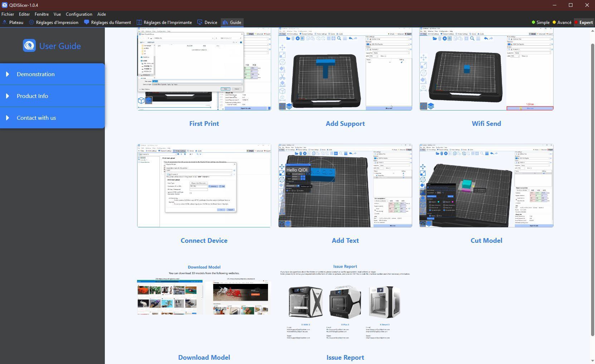Viewport: 595px width, 364px height.
Task: Open the Fenêtre menu
Action: pyautogui.click(x=42, y=14)
